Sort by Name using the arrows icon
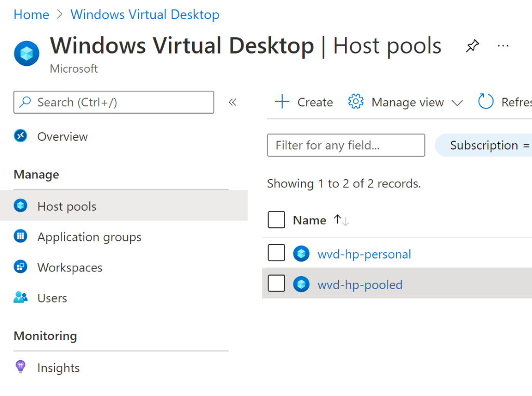 (341, 220)
